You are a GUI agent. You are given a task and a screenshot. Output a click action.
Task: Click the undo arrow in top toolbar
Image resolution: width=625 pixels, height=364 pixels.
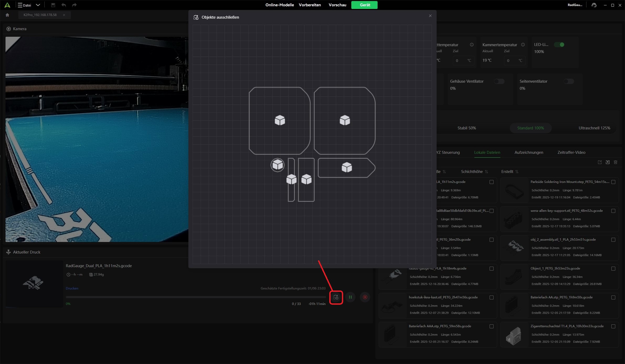pyautogui.click(x=63, y=5)
